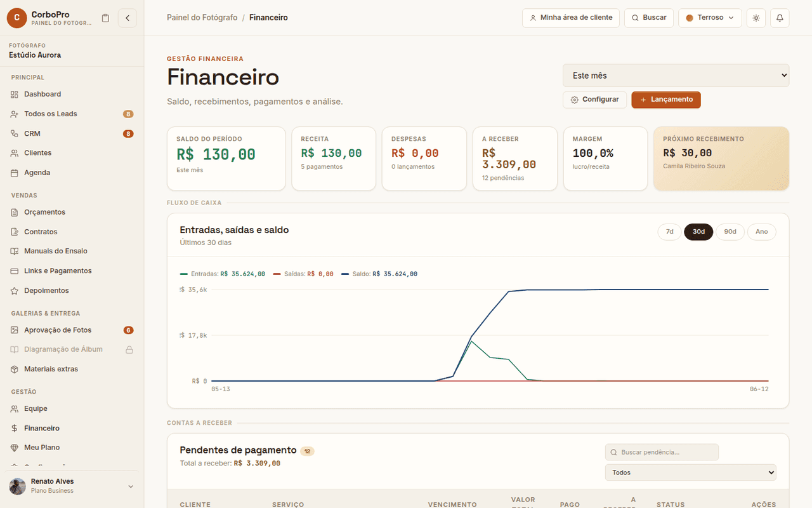Click the 12 badge next to Pendentes

pos(307,451)
